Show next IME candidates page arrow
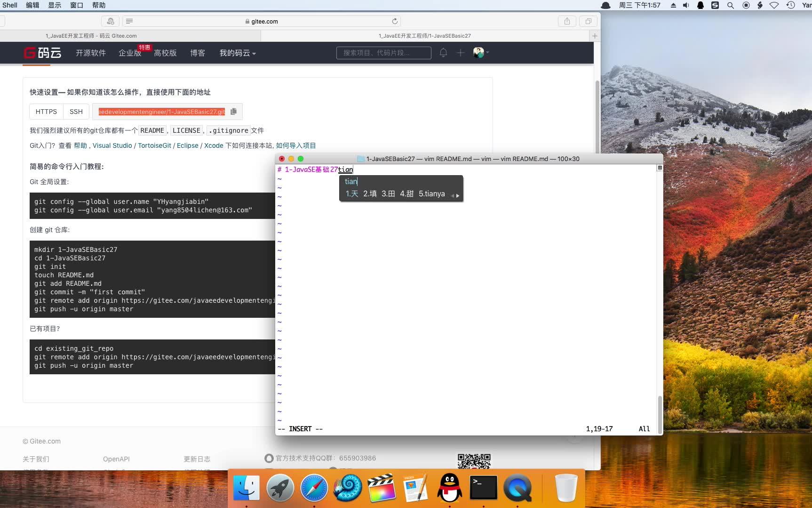812x508 pixels. coord(458,195)
